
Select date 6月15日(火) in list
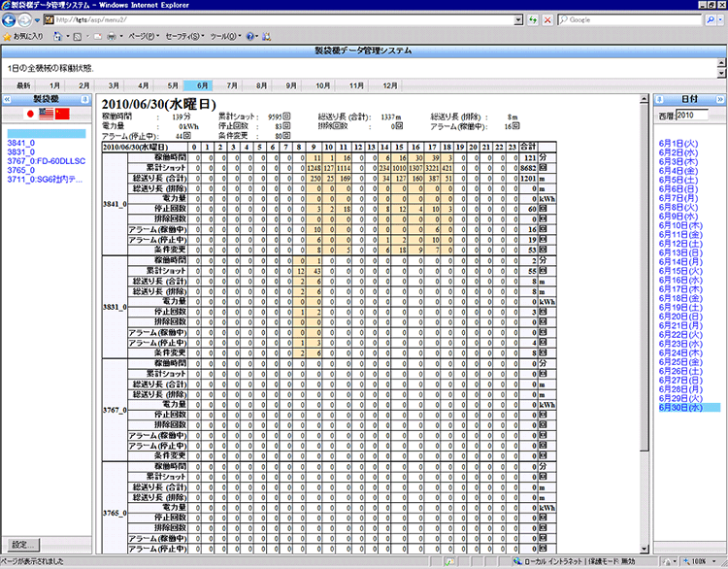pyautogui.click(x=678, y=271)
